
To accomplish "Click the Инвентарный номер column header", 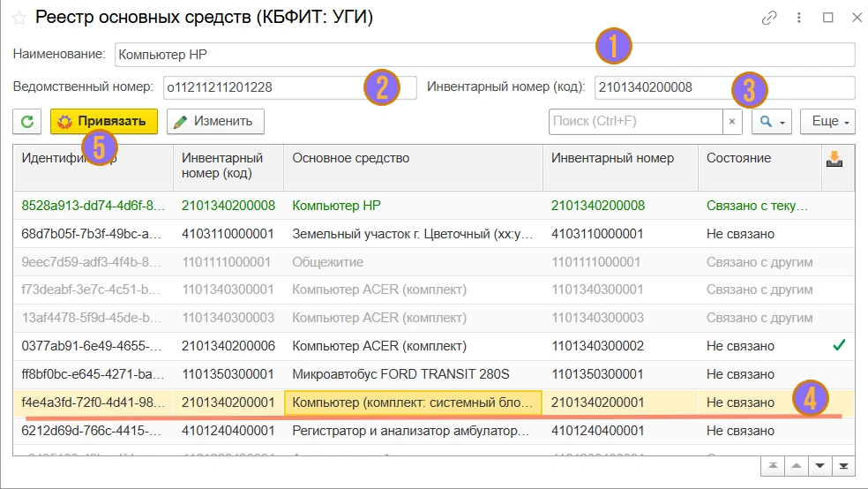I will click(620, 168).
